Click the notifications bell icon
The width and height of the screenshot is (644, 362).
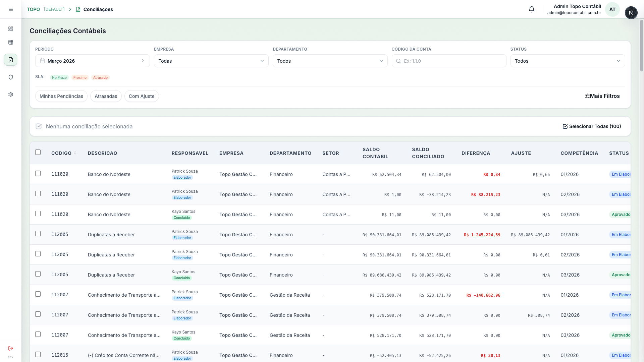pyautogui.click(x=531, y=9)
